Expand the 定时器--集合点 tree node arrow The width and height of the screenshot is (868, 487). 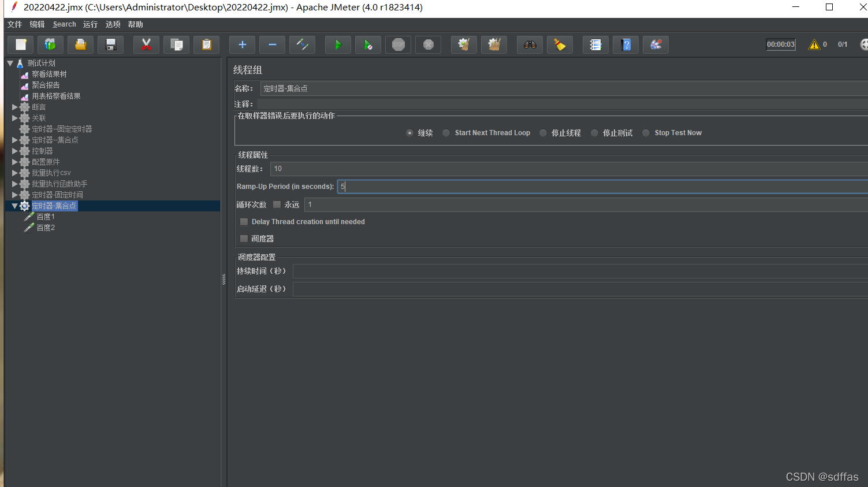(14, 140)
